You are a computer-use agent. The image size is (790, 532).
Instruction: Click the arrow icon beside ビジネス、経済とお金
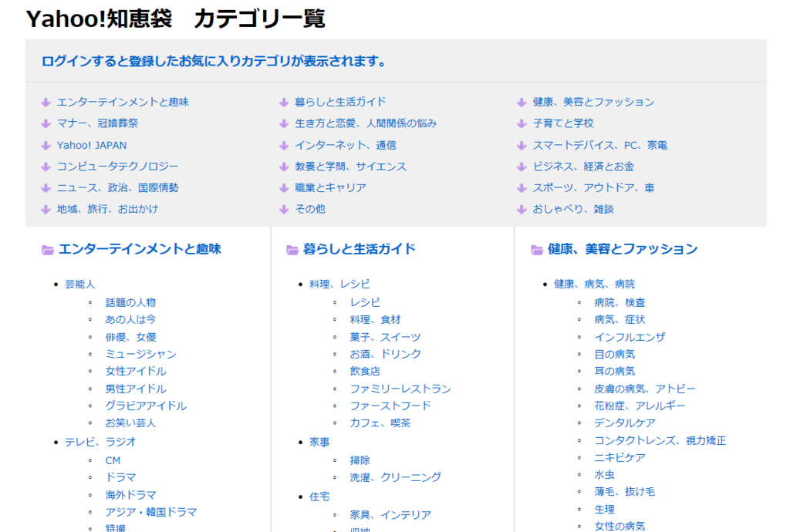(x=522, y=167)
